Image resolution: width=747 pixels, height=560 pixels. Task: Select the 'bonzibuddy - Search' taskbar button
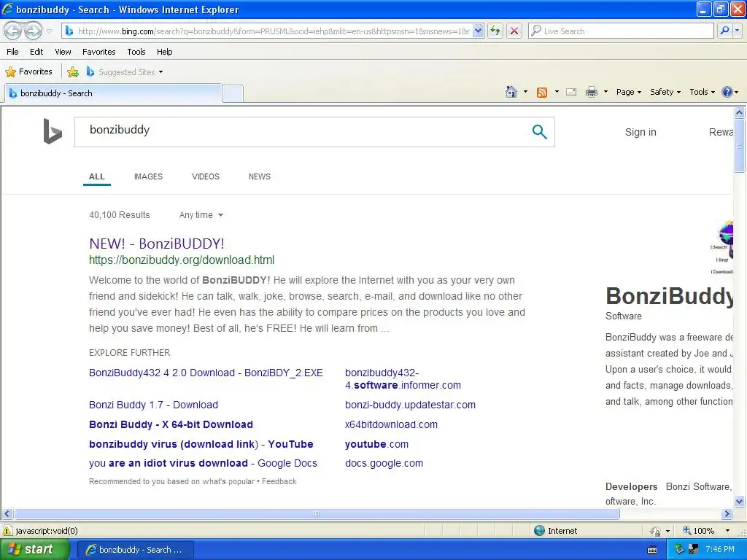135,550
